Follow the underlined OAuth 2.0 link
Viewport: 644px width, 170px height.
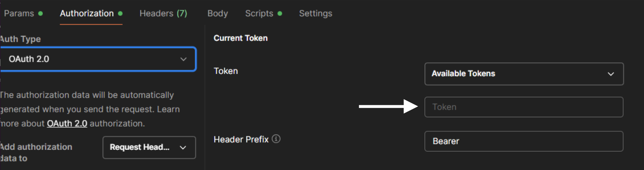point(67,124)
